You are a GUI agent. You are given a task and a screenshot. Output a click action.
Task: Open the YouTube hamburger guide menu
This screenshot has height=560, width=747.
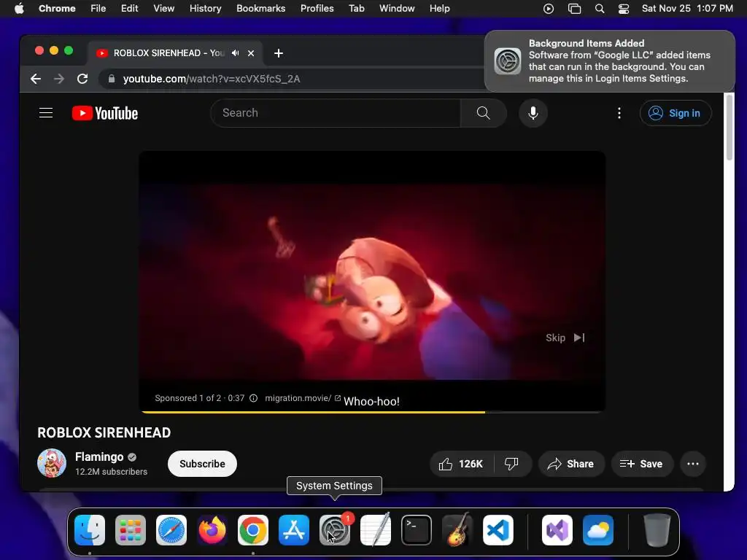[x=46, y=113]
